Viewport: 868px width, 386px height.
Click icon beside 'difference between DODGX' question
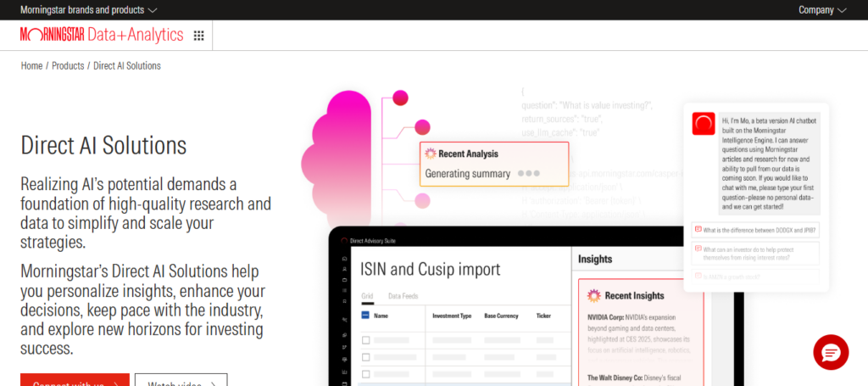(698, 230)
